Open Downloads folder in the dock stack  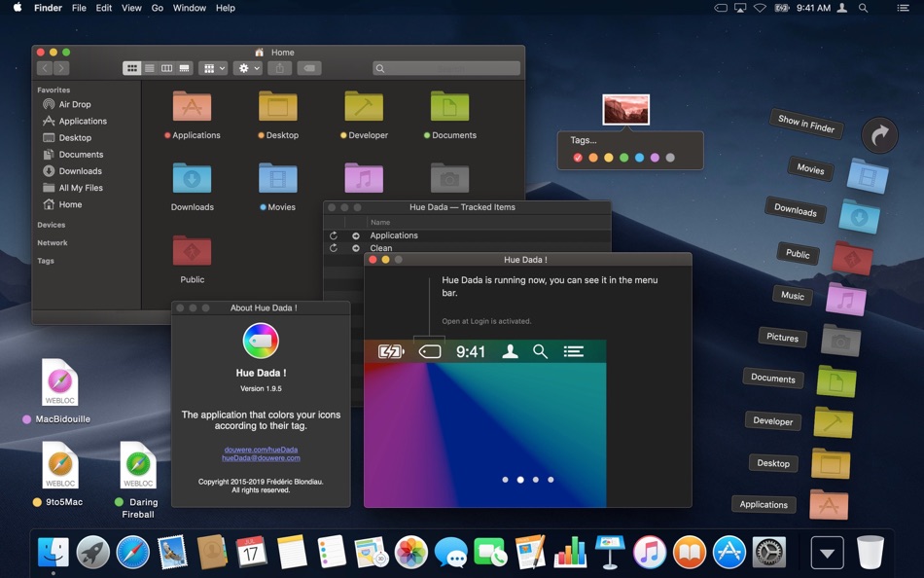pos(860,216)
